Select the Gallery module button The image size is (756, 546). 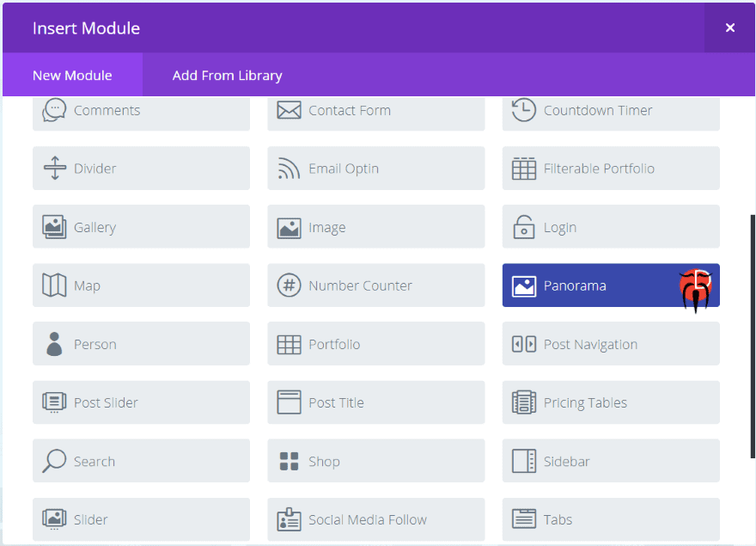(x=141, y=227)
